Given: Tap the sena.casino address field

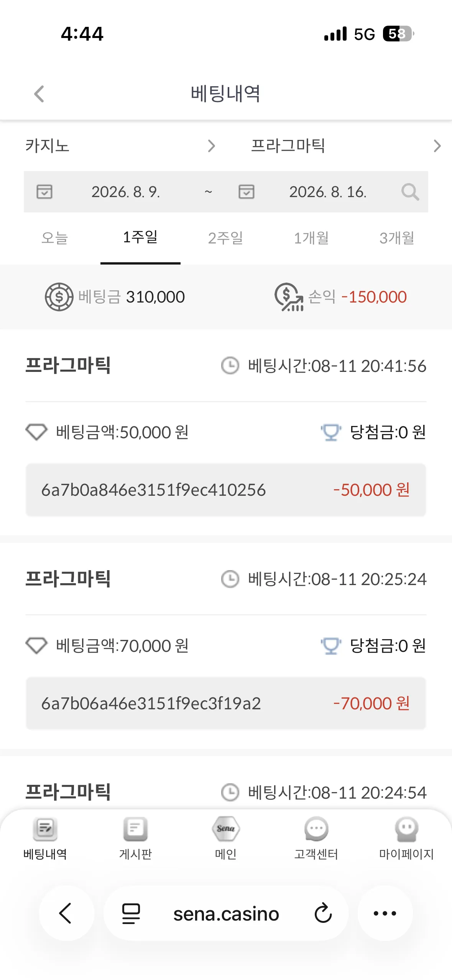Looking at the screenshot, I should pyautogui.click(x=226, y=914).
